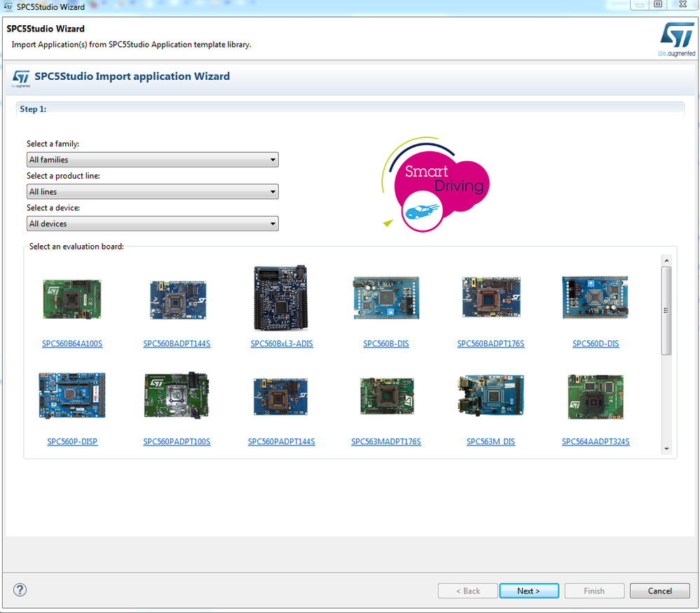Click the Finish button
Viewport: 700px width, 613px height.
594,591
